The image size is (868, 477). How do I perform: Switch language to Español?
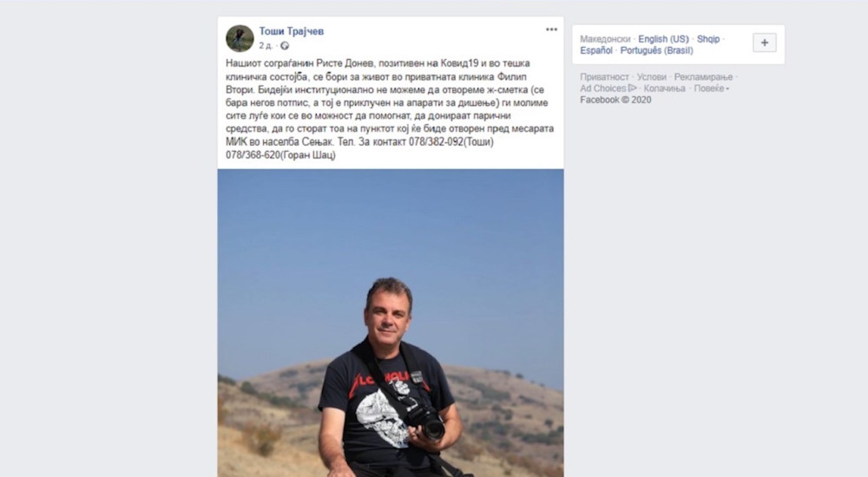[596, 50]
